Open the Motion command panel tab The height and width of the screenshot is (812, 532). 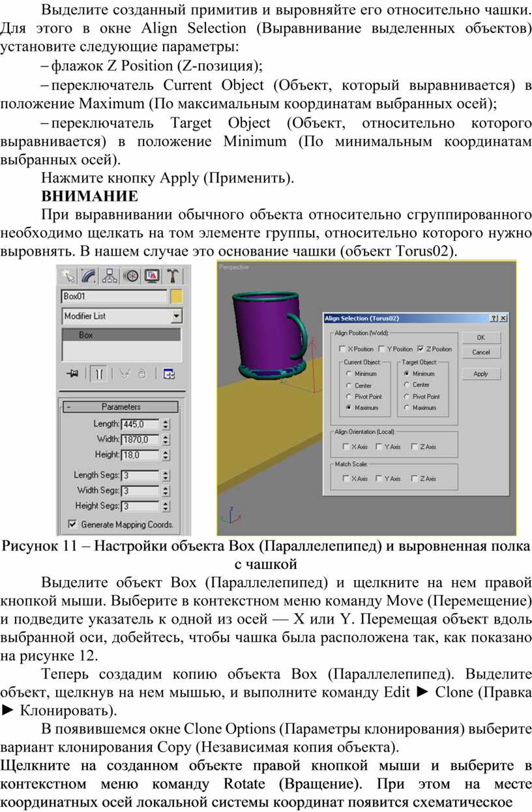pos(131,276)
